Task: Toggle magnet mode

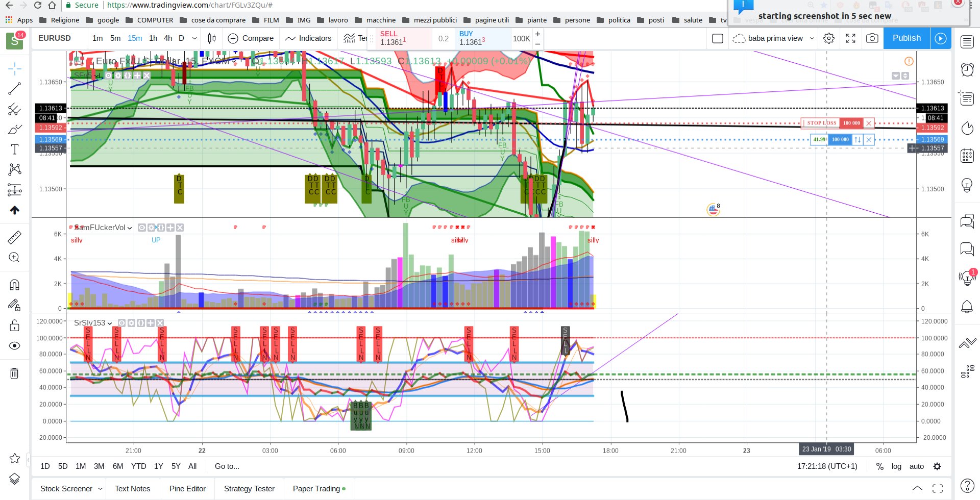Action: [x=15, y=285]
